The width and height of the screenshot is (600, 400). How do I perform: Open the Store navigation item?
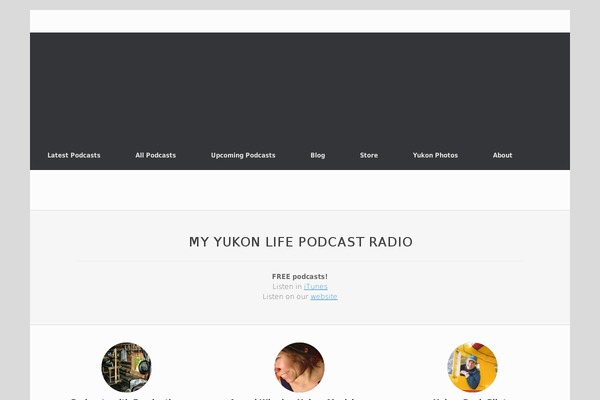click(369, 155)
